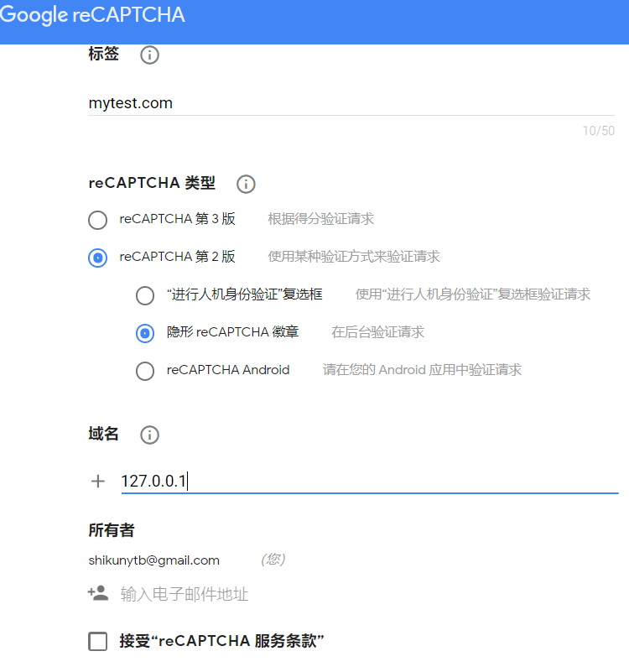Click the add-person icon under 所有者
The image size is (629, 672).
click(x=98, y=593)
